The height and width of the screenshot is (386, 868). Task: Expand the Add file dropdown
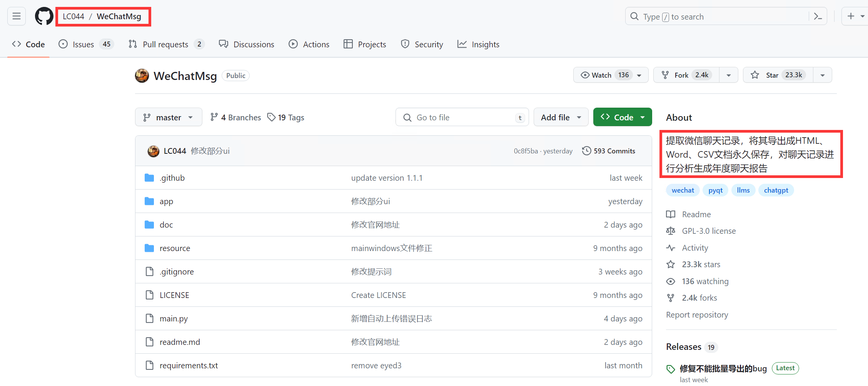click(561, 117)
